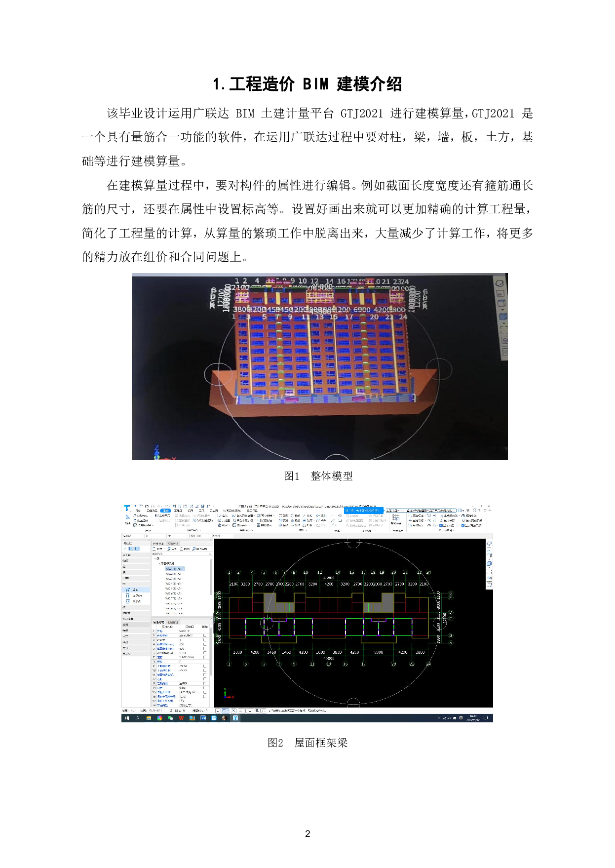The width and height of the screenshot is (615, 868).
Task: Click the 3D cube view icon on right toolbar
Action: pos(489,563)
